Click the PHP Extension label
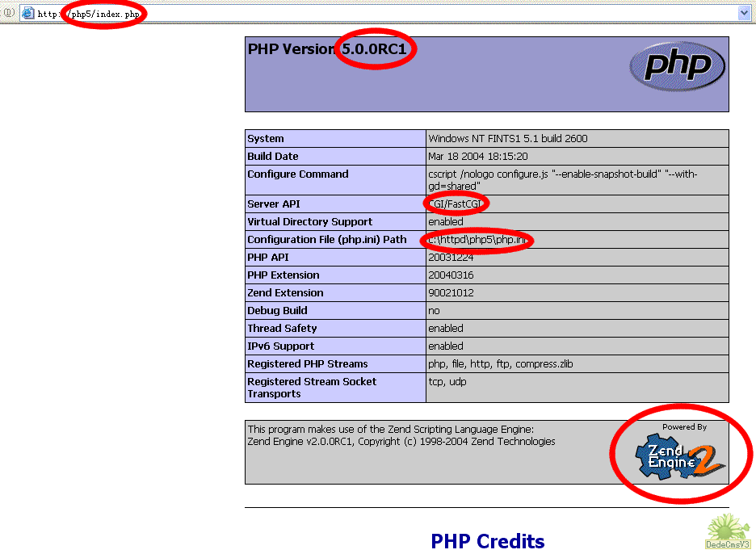 283,275
